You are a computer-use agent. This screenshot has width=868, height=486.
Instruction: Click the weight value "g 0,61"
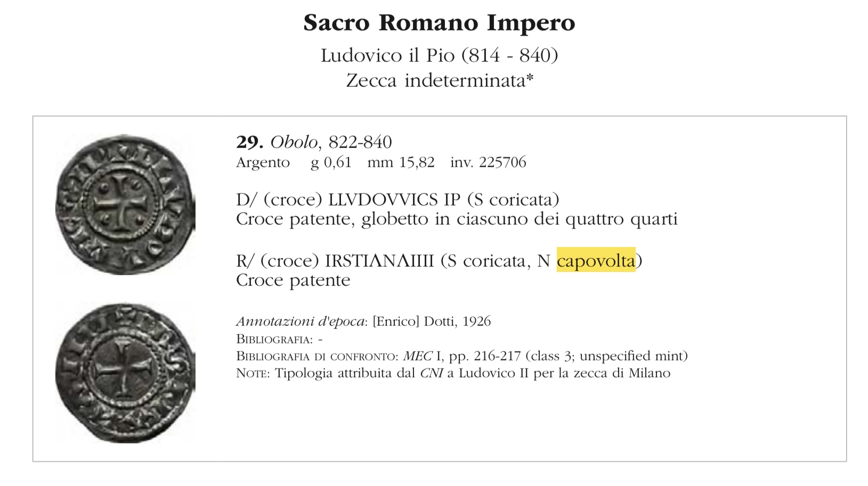click(x=331, y=162)
